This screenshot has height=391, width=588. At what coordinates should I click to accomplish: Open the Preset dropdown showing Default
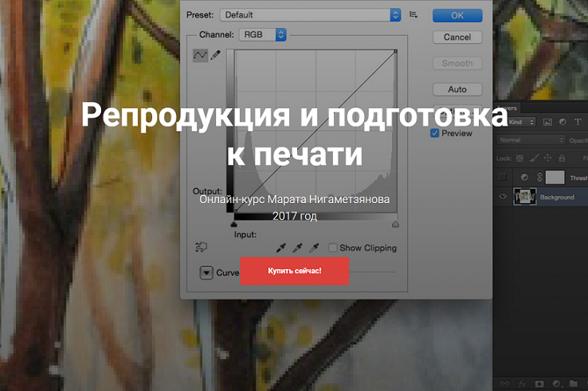311,15
